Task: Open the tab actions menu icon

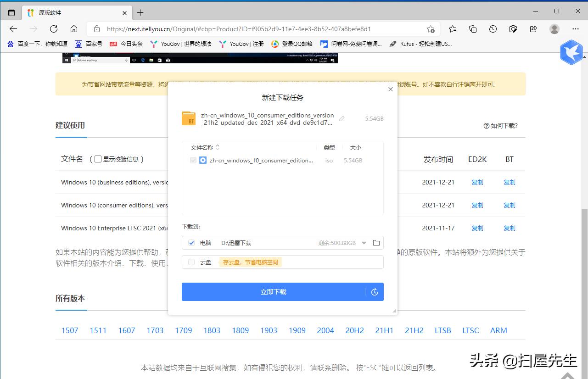Action: (x=11, y=12)
